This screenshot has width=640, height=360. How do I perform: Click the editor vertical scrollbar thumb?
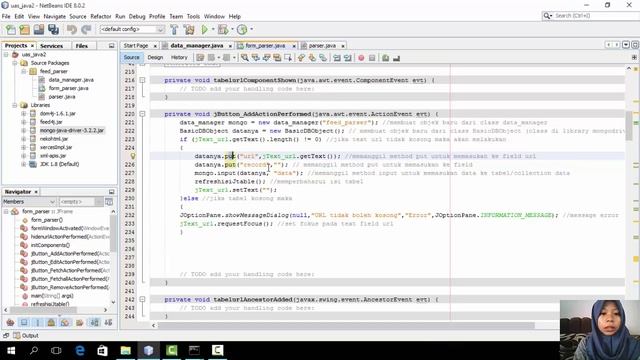click(629, 125)
